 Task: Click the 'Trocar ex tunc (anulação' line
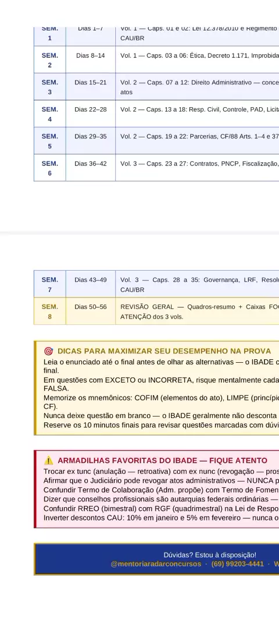(x=161, y=472)
